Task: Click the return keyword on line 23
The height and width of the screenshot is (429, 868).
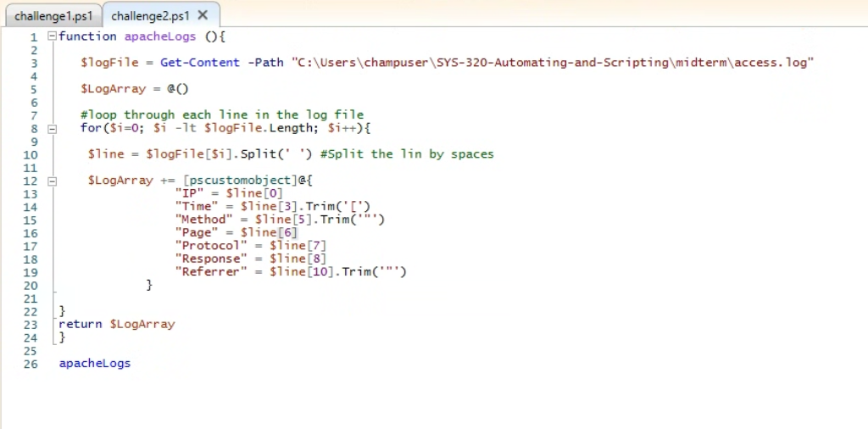Action: (x=81, y=324)
